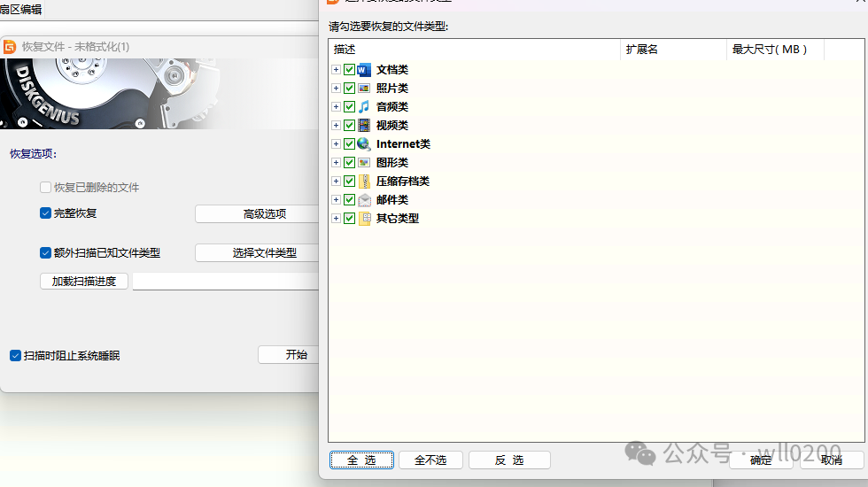The image size is (868, 487).
Task: Disable 扫描时阻止系统睡眠 option
Action: coord(15,356)
